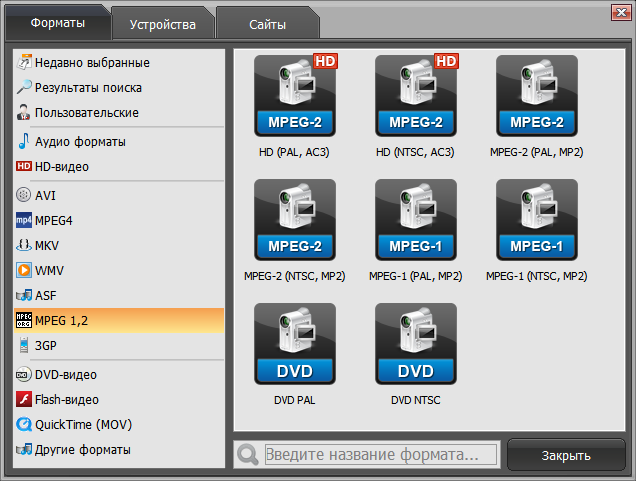The image size is (636, 481).
Task: Pick the MPEG-2 (PAL, MP2) preset icon
Action: pos(537,96)
